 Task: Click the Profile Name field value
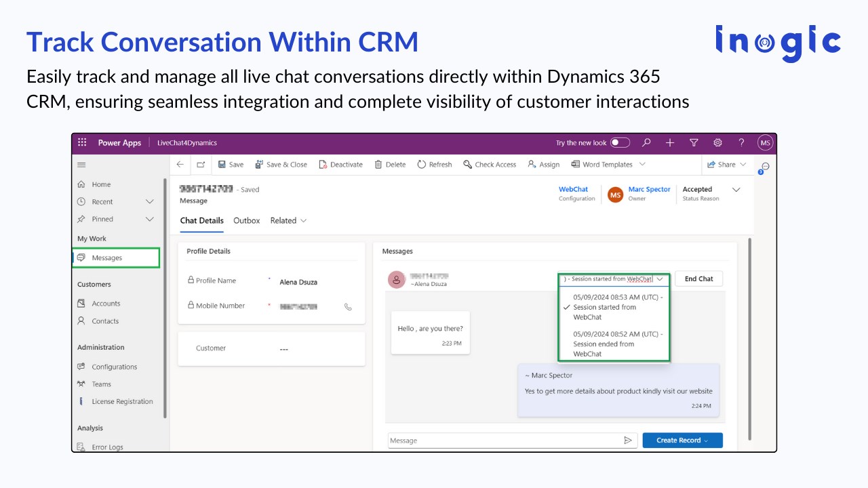(x=298, y=282)
